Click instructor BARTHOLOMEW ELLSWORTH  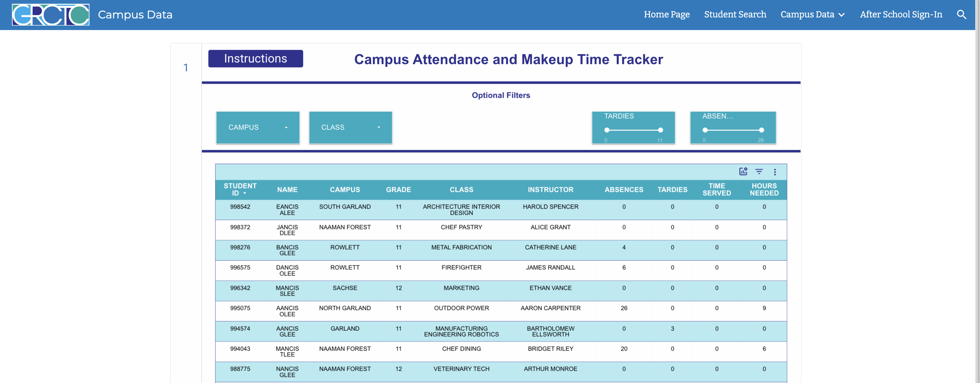click(550, 332)
